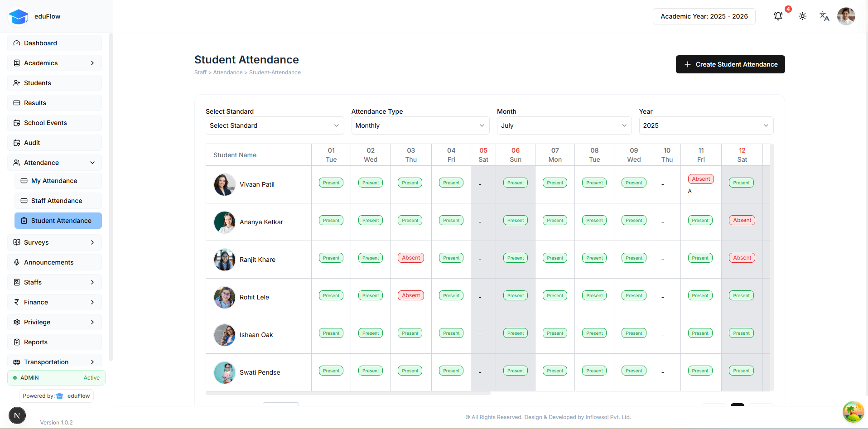
Task: Go to My Attendance menu item
Action: pyautogui.click(x=54, y=181)
